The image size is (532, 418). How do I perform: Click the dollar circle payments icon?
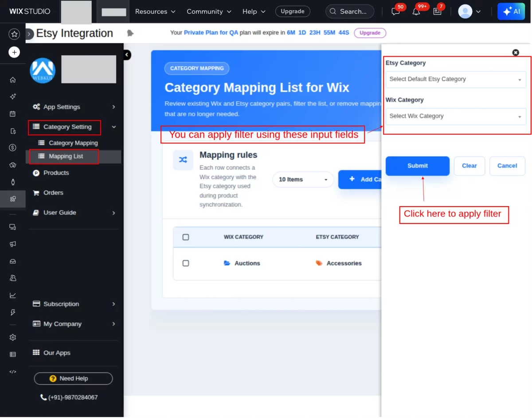click(x=13, y=148)
